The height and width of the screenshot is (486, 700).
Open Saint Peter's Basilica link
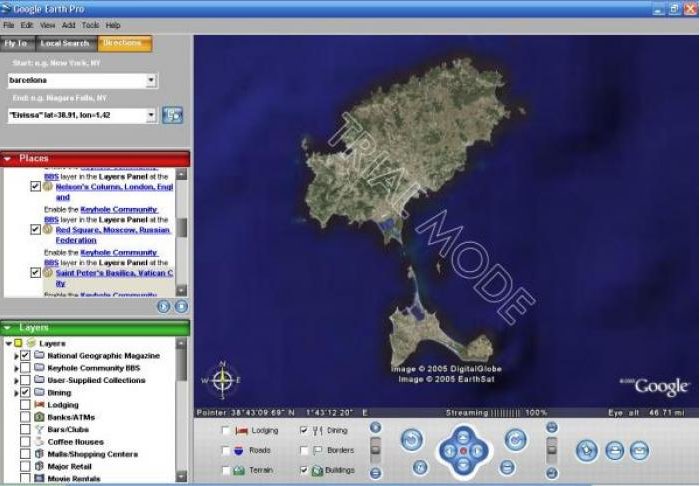tap(114, 278)
